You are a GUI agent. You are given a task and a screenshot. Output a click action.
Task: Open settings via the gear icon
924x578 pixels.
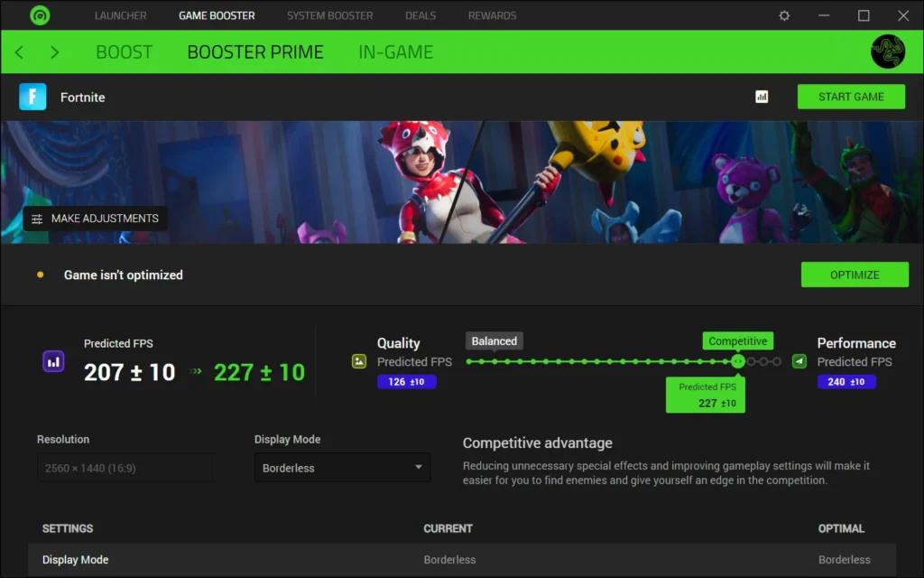[x=784, y=16]
